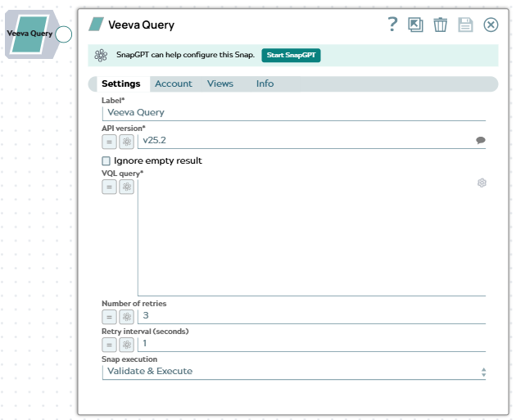Toggle expression for the VQL query field

pyautogui.click(x=109, y=187)
